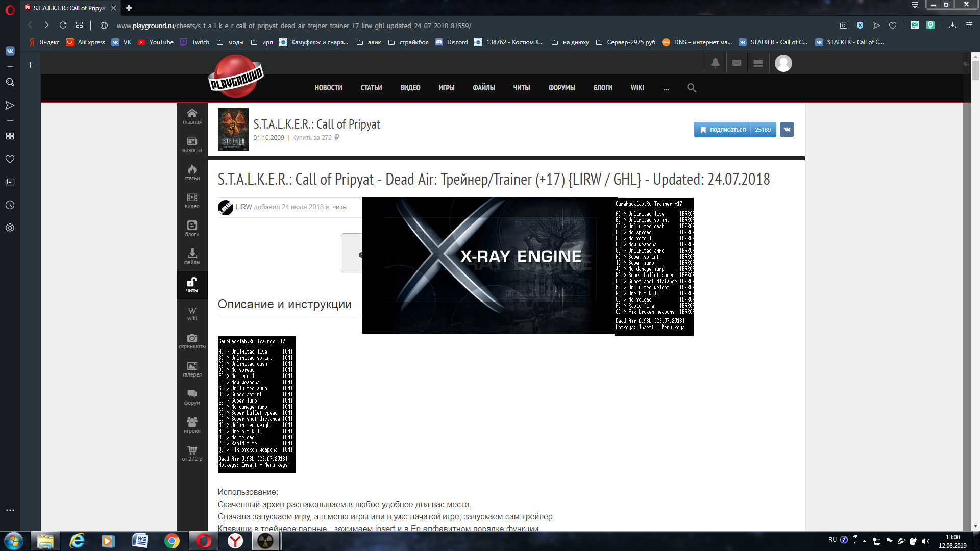980x551 pixels.
Task: Click the volume icon in system tray
Action: coord(926,541)
